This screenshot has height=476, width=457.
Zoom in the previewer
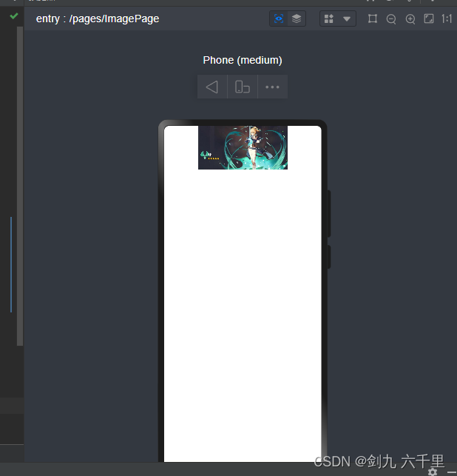[x=410, y=19]
